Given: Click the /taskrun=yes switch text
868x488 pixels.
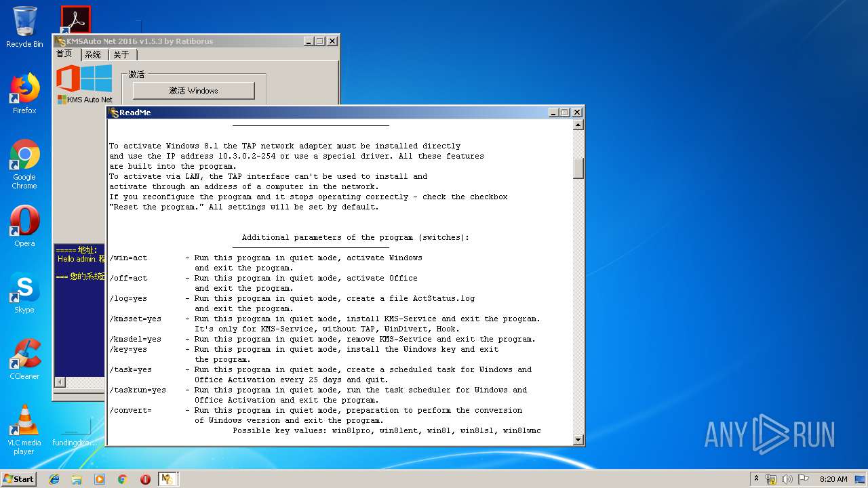Looking at the screenshot, I should [x=138, y=390].
